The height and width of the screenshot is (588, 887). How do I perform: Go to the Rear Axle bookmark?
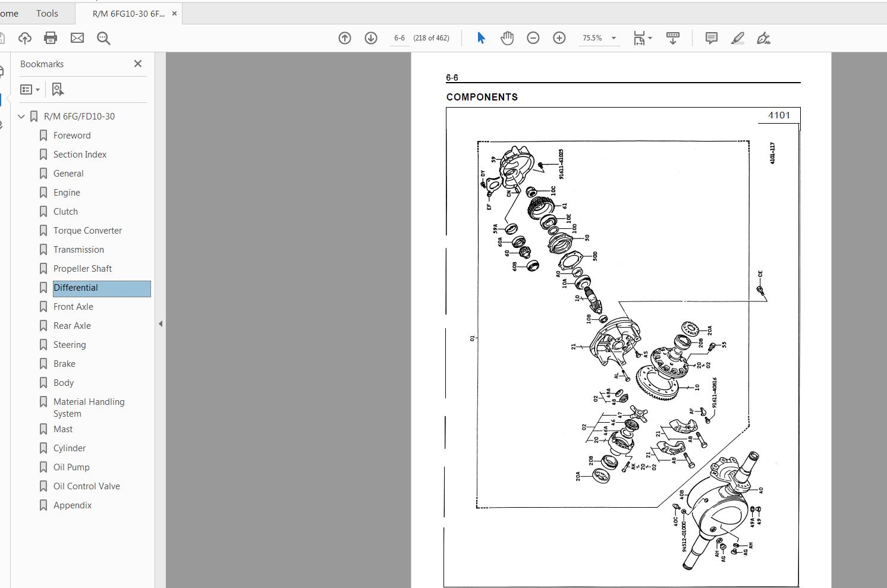coord(72,326)
